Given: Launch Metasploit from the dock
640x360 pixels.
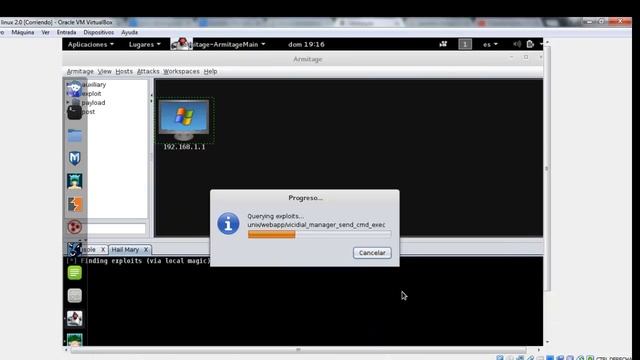Looking at the screenshot, I should 74,158.
